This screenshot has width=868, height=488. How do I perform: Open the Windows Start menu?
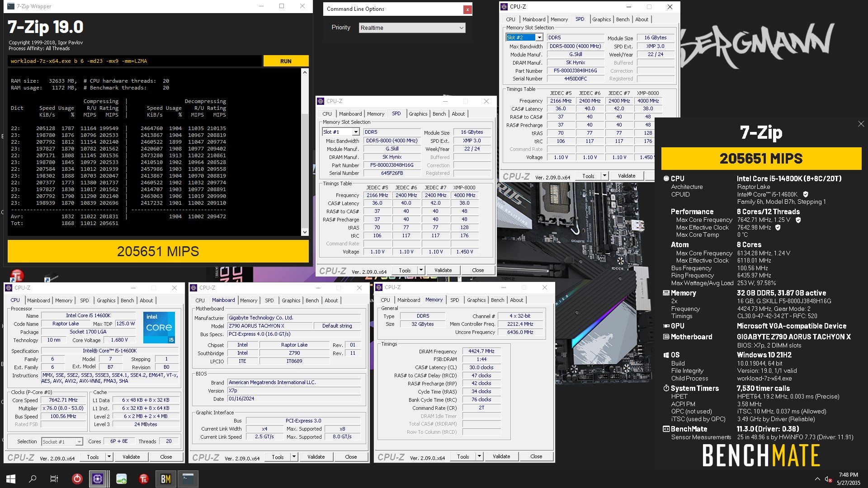(11, 479)
